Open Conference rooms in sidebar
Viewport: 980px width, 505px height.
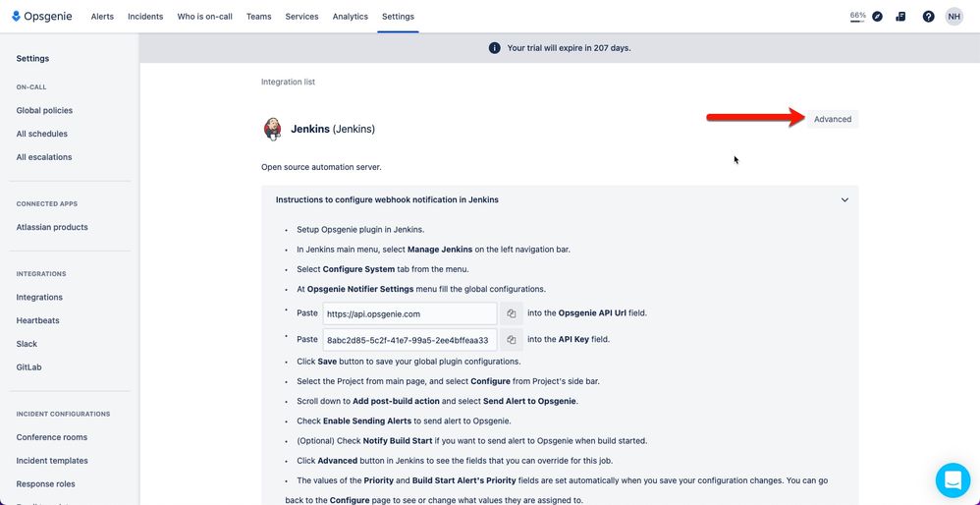(52, 437)
